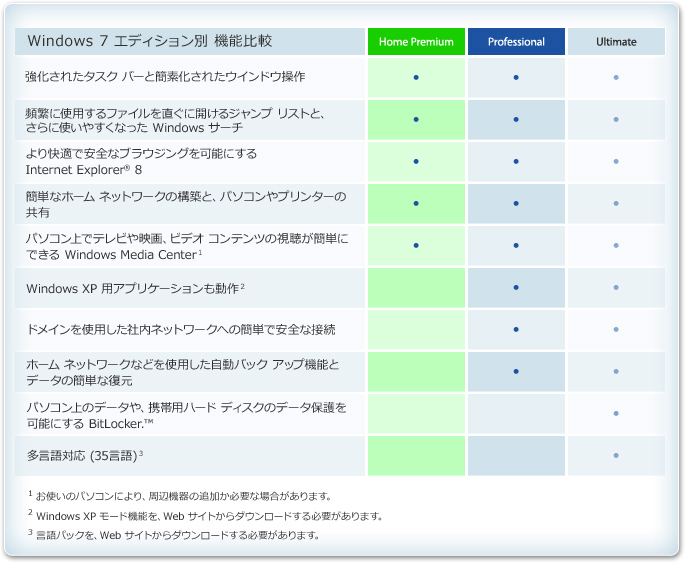Click the 'Windows Media Center' feature row text
This screenshot has width=685, height=563.
pyautogui.click(x=187, y=246)
